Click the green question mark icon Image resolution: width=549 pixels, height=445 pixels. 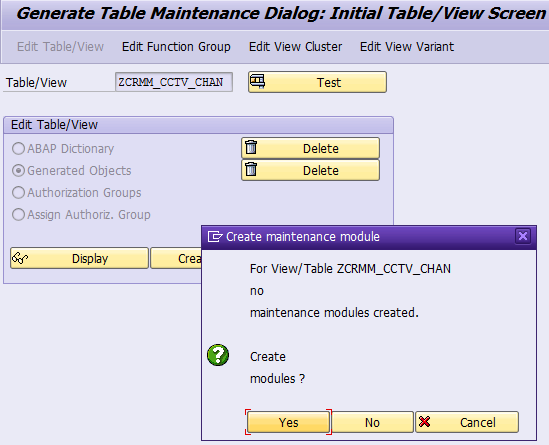218,355
